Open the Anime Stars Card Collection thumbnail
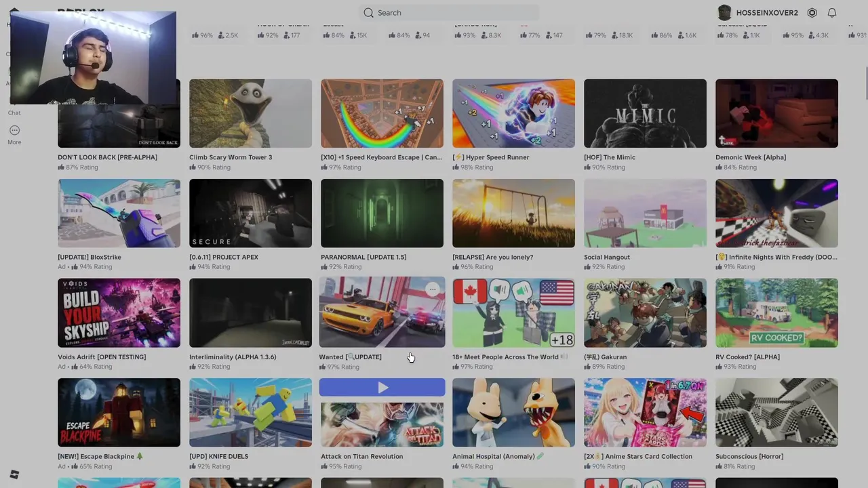This screenshot has height=488, width=868. coord(645,413)
